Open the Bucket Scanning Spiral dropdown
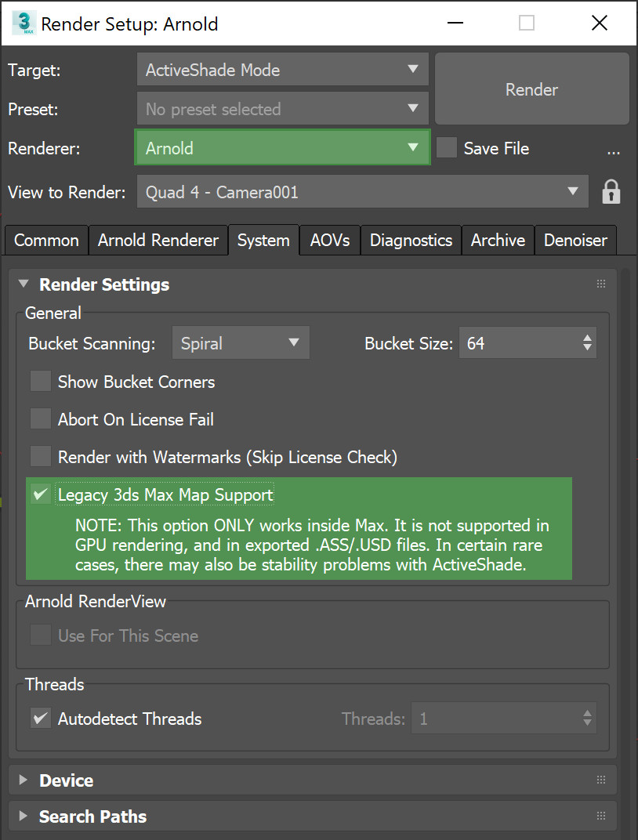Image resolution: width=638 pixels, height=840 pixels. [x=241, y=343]
